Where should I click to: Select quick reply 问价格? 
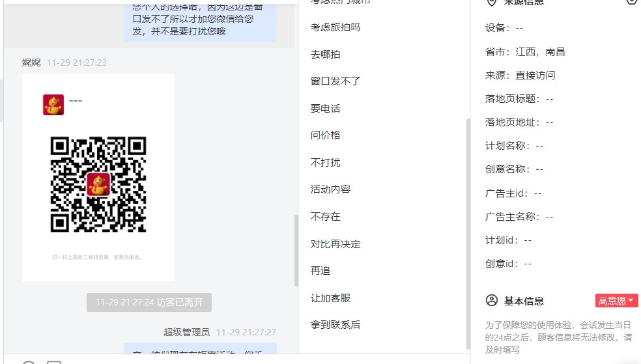point(326,135)
